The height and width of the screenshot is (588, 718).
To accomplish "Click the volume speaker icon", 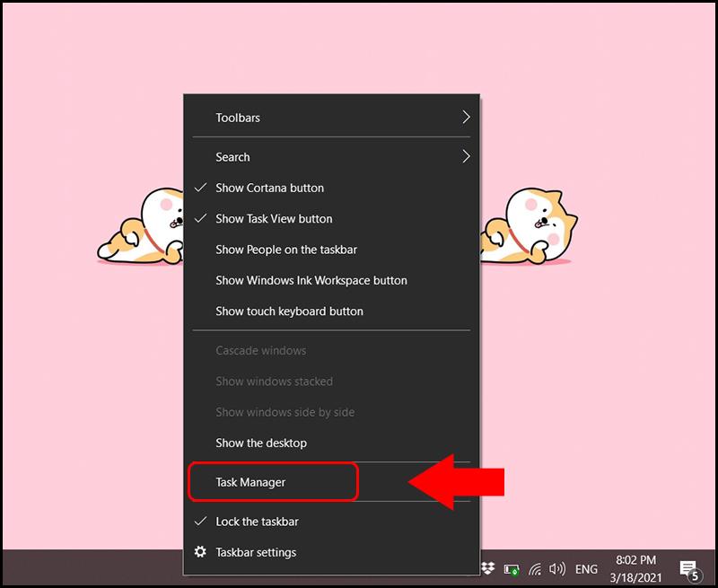I will 556,568.
